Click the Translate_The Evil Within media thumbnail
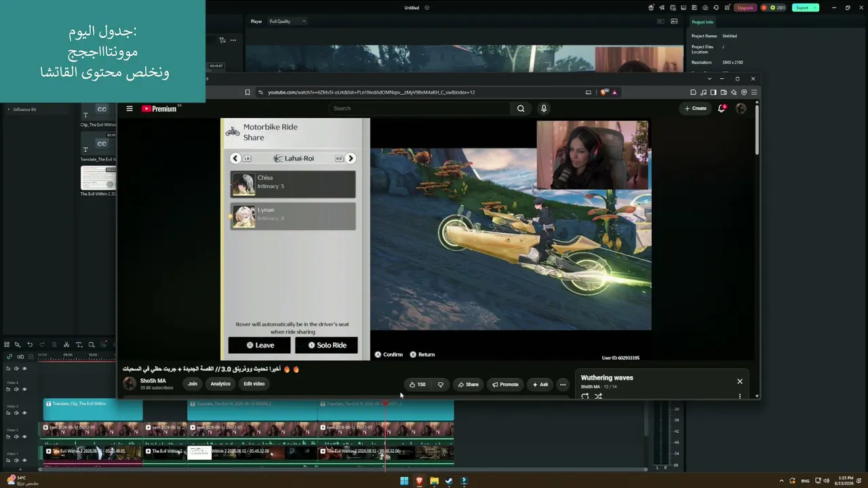This screenshot has height=488, width=868. coord(98,144)
